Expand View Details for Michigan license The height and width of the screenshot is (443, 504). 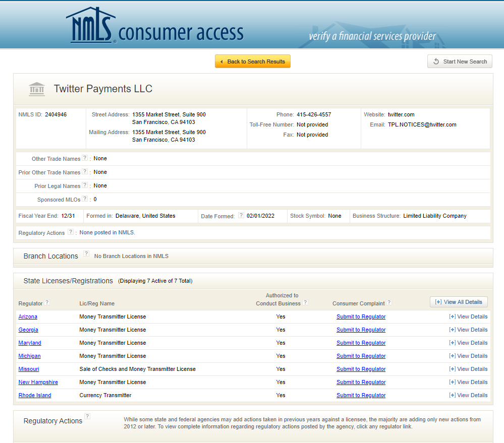468,356
